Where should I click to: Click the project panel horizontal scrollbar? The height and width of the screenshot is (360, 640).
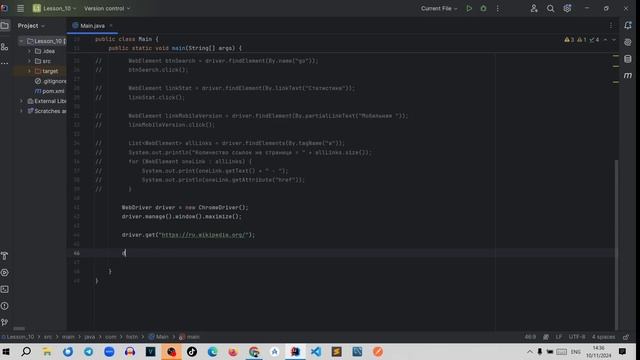click(19, 328)
